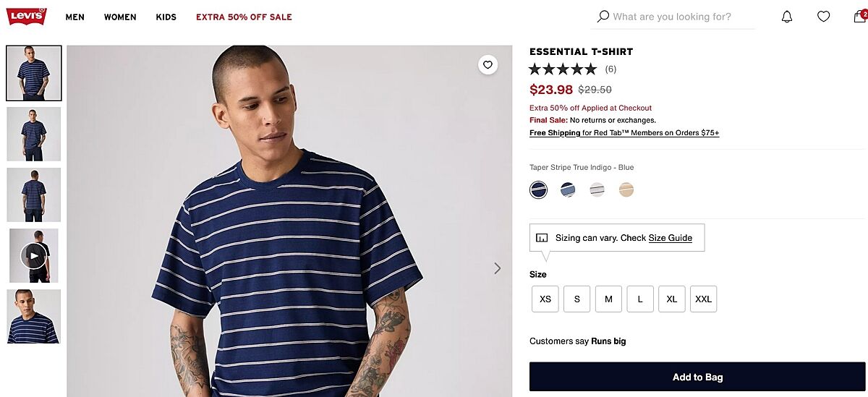Open the Men menu
Viewport: 868px width, 397px height.
75,17
